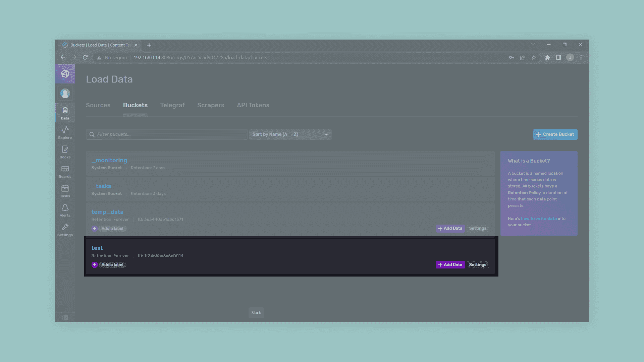This screenshot has height=362, width=644.
Task: Open the Settings wrench icon
Action: (65, 230)
